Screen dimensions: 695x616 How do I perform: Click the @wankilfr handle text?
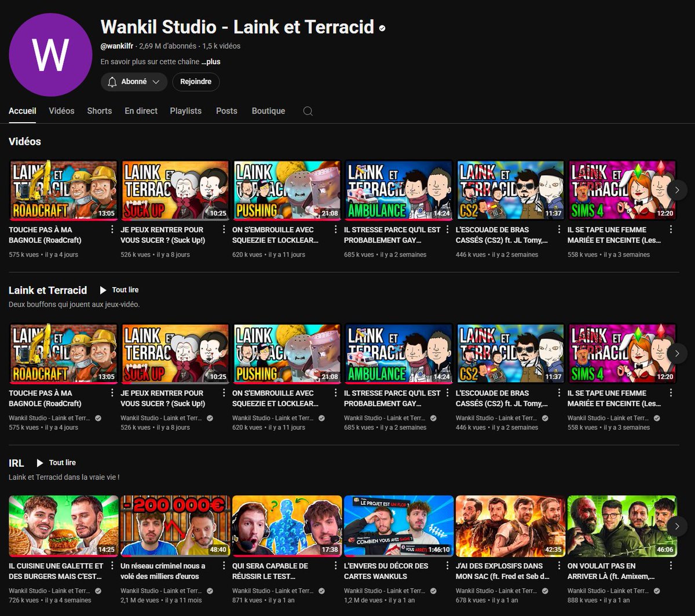pyautogui.click(x=118, y=46)
